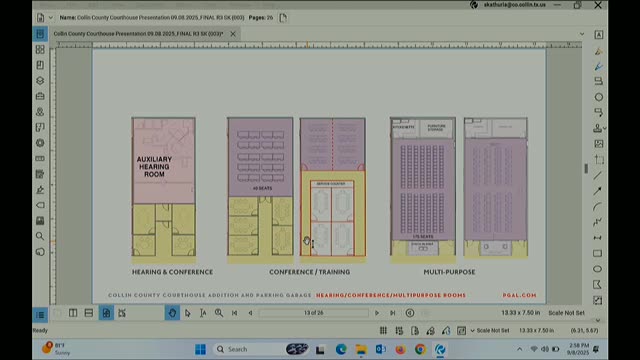Image resolution: width=640 pixels, height=360 pixels.
Task: Select the Image insert tool
Action: 598,144
